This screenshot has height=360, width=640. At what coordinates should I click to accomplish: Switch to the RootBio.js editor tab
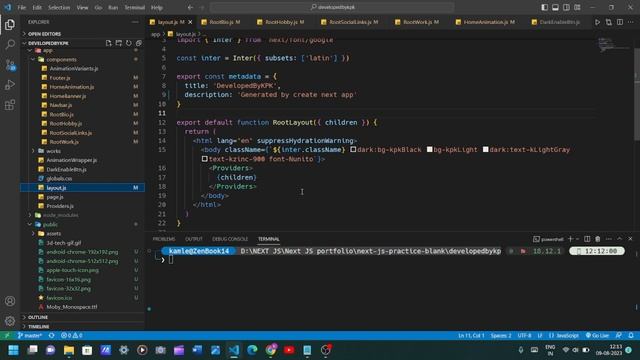[221, 22]
